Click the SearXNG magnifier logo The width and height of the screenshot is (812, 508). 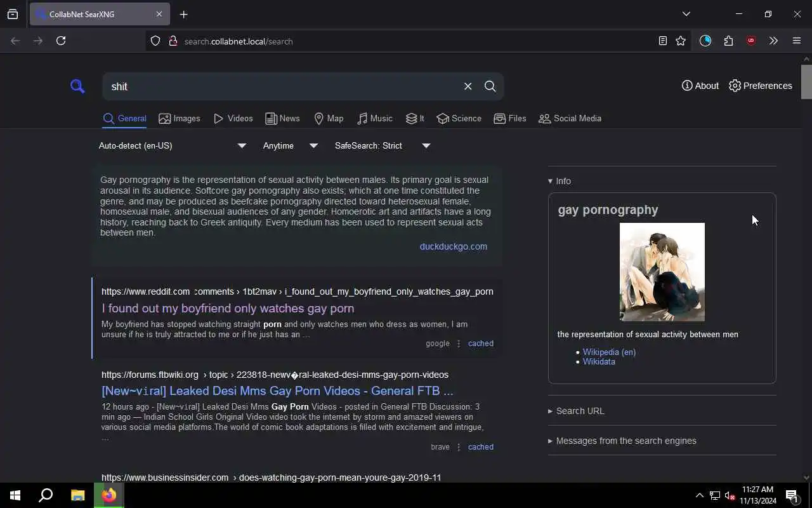coord(77,86)
